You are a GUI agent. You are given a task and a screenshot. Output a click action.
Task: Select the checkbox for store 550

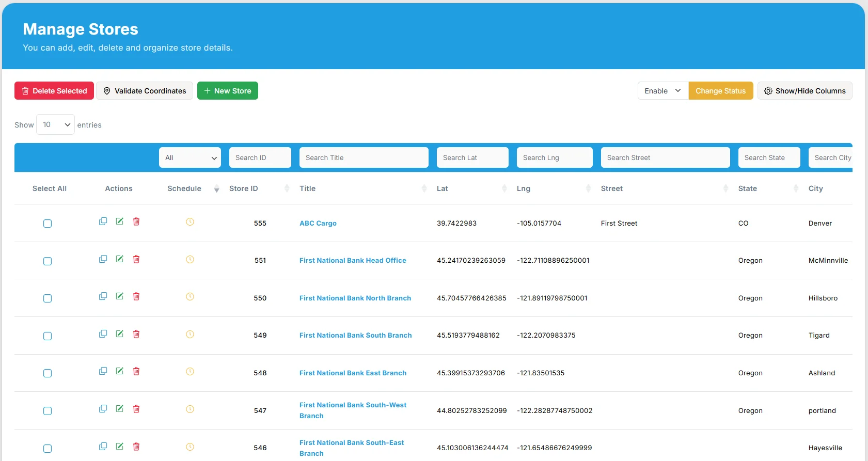(48, 298)
